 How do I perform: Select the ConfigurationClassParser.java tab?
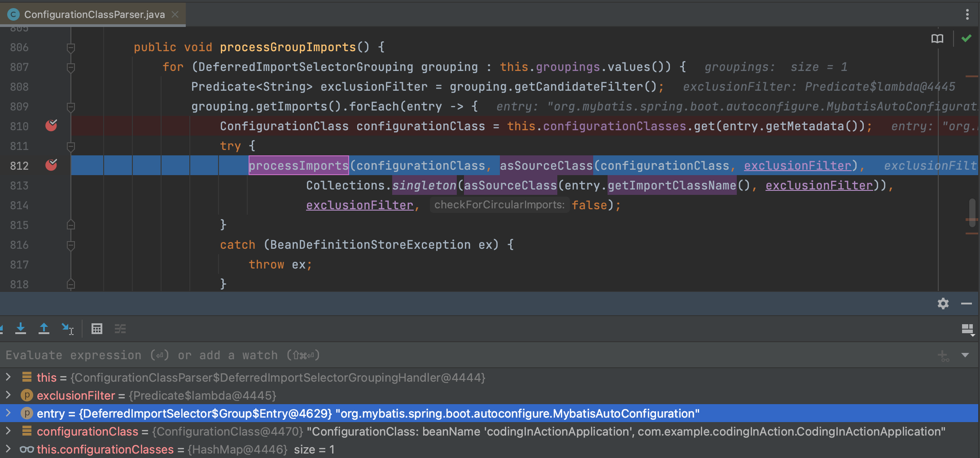tap(94, 14)
